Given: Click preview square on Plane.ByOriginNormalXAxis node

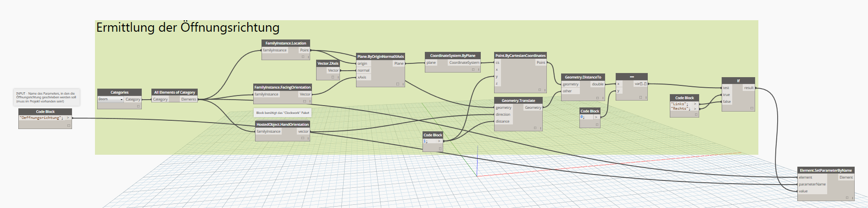Looking at the screenshot, I should [x=398, y=84].
